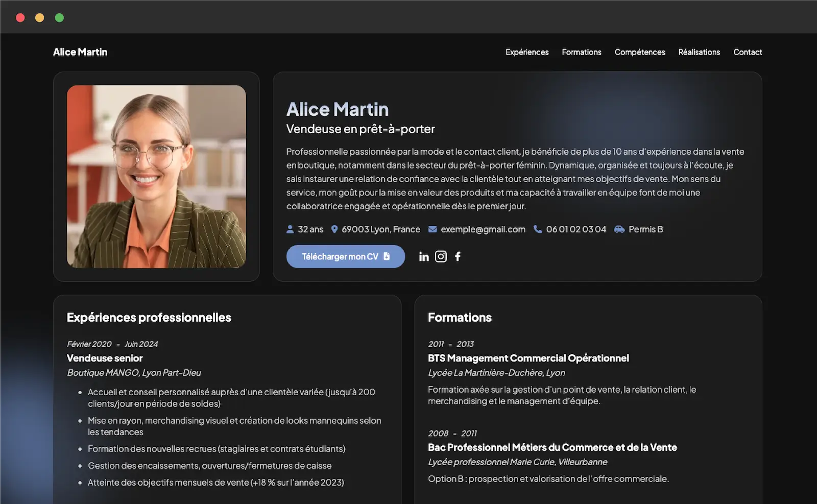Click the car icon beside Permis B

tap(619, 229)
